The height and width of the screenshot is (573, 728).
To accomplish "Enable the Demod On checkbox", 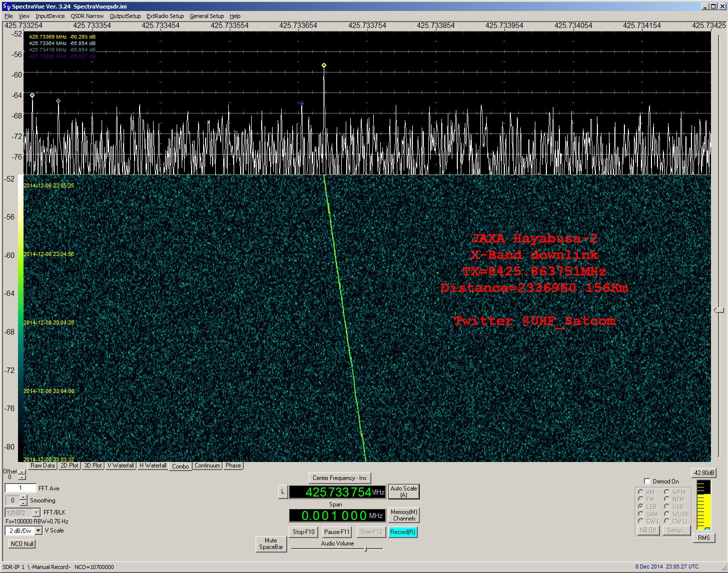I will [647, 481].
